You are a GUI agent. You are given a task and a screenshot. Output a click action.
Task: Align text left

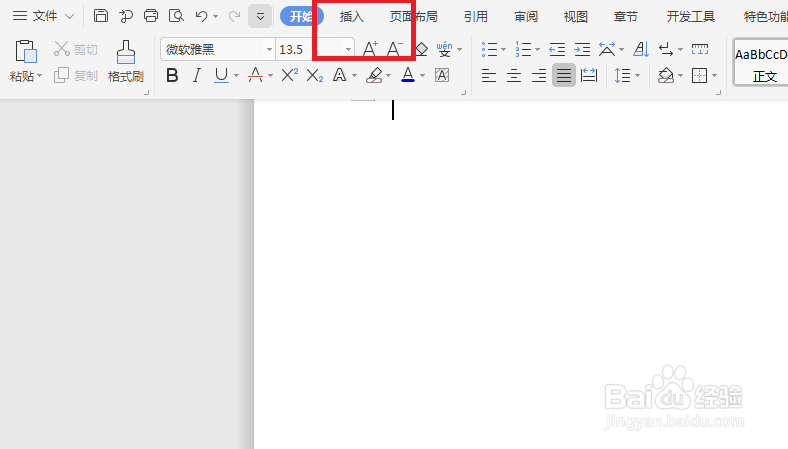click(488, 76)
